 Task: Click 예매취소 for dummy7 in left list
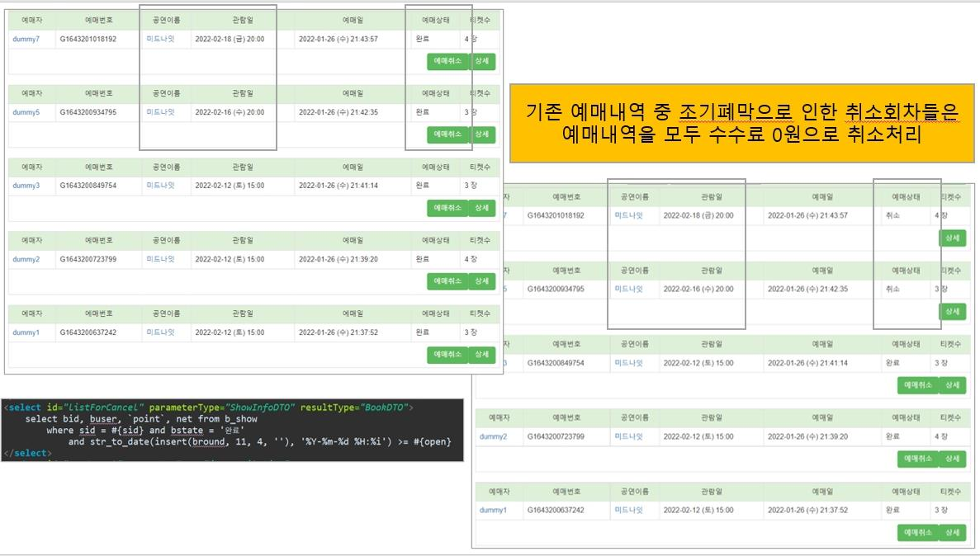coord(448,61)
